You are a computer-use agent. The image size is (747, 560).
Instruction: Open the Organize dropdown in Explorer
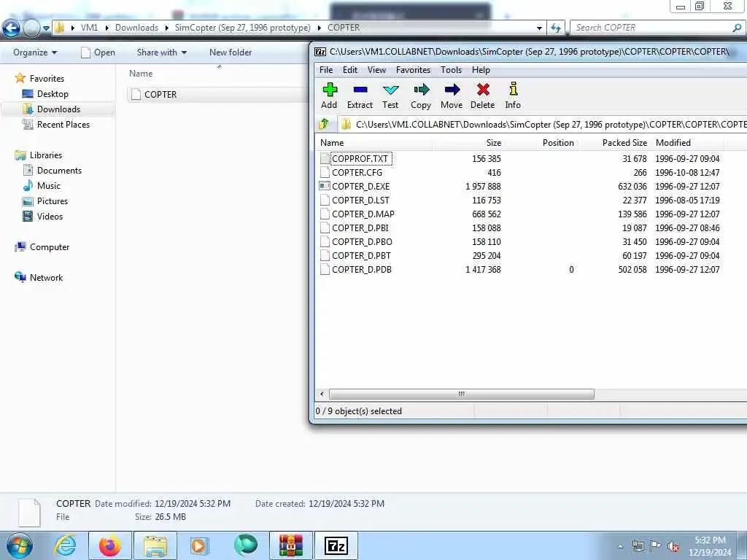[35, 52]
